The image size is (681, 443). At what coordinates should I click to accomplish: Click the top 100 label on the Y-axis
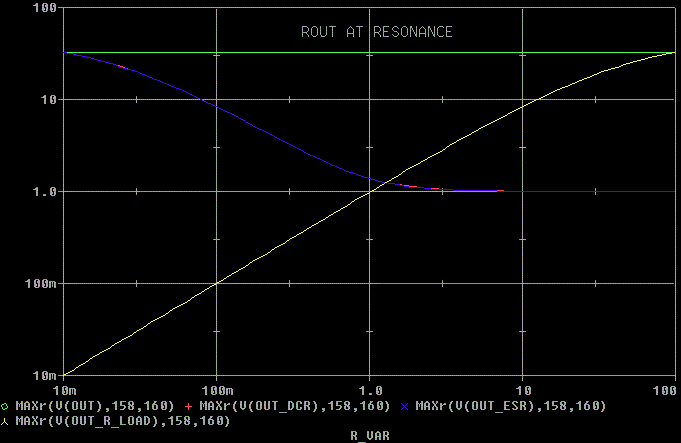tap(41, 8)
